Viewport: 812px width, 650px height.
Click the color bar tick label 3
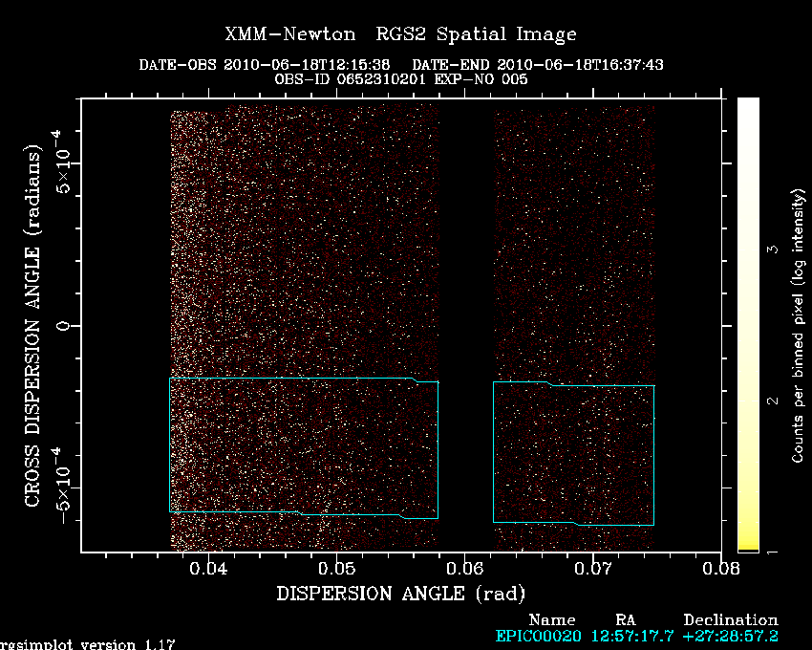(773, 249)
